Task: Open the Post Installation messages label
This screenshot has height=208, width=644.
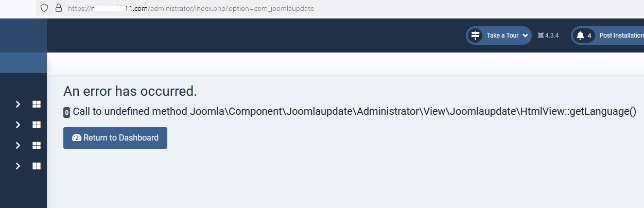Action: [x=621, y=36]
